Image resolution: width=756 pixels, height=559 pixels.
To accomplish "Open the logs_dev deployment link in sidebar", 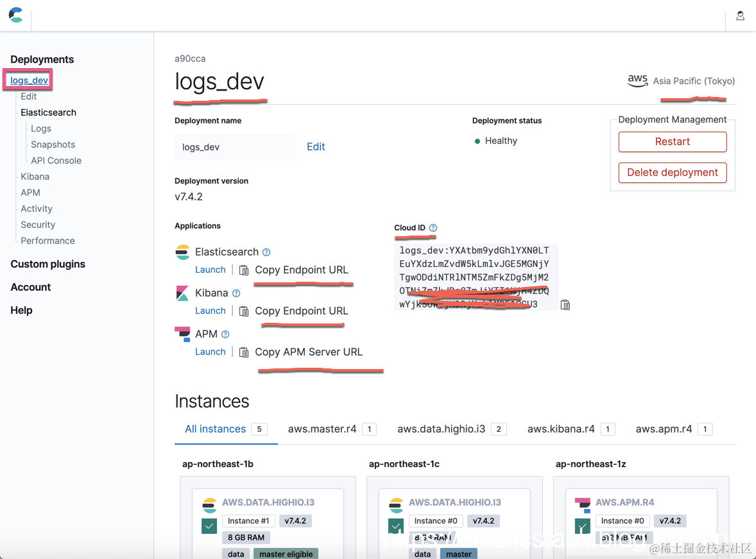I will (29, 80).
